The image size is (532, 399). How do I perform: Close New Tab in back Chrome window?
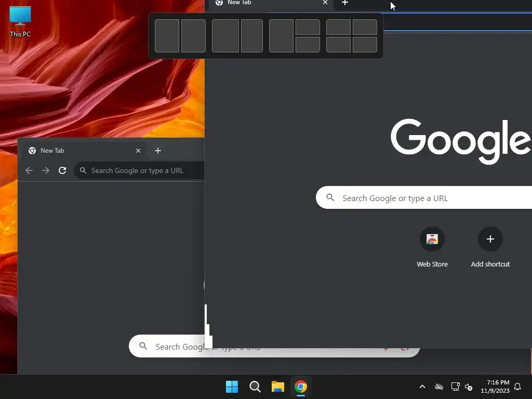[x=138, y=151]
